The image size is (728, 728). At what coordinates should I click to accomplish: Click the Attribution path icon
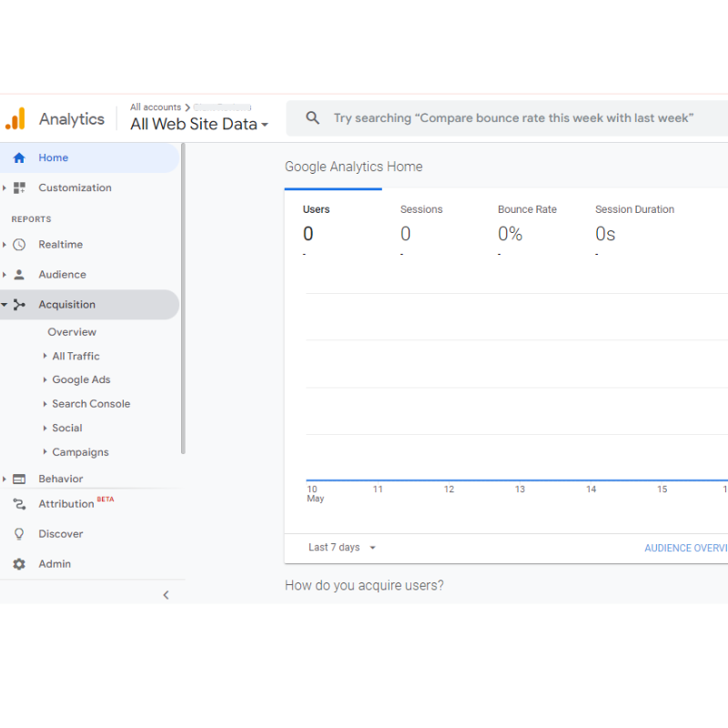pyautogui.click(x=19, y=504)
